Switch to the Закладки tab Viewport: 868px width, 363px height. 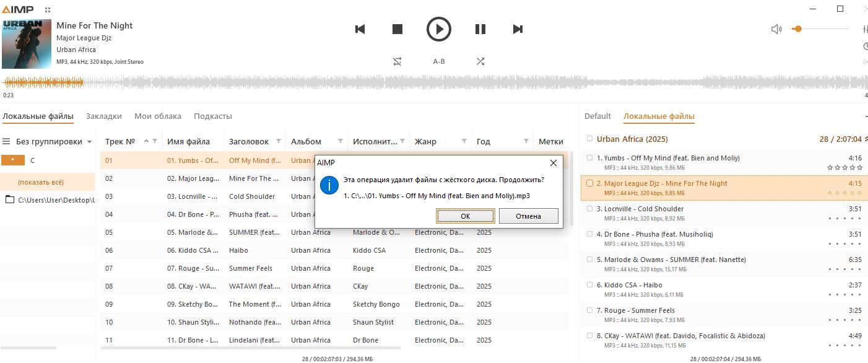[104, 116]
